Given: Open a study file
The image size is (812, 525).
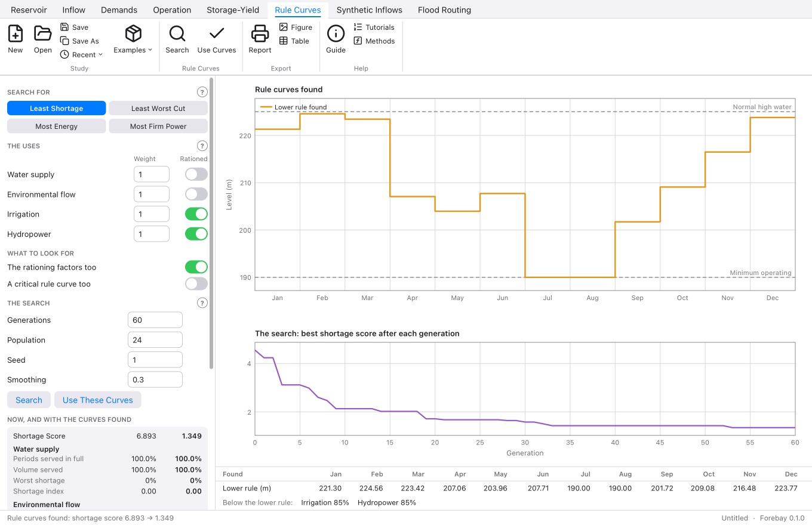Looking at the screenshot, I should click(x=43, y=39).
